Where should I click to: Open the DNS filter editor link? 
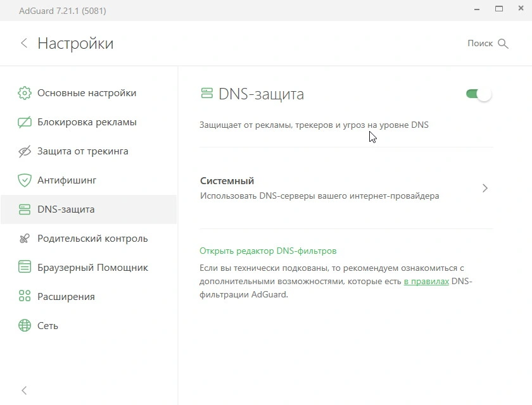(x=268, y=251)
